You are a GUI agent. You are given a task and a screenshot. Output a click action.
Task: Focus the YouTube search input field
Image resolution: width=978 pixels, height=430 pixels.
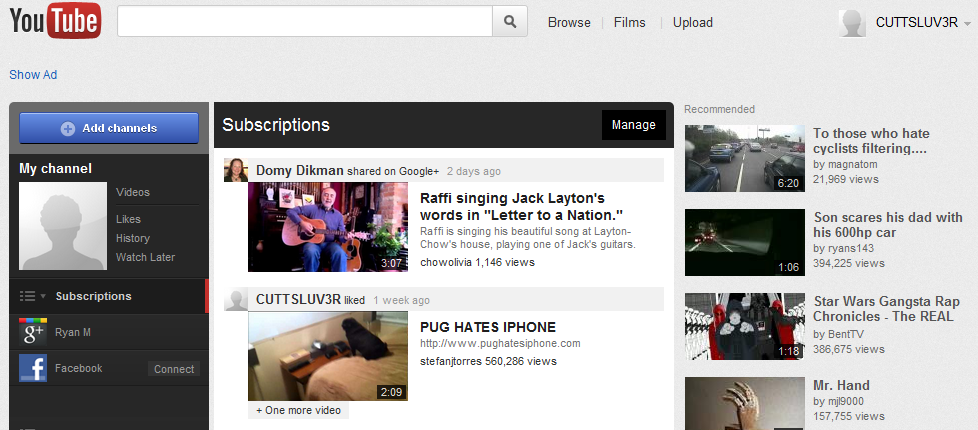pyautogui.click(x=305, y=22)
